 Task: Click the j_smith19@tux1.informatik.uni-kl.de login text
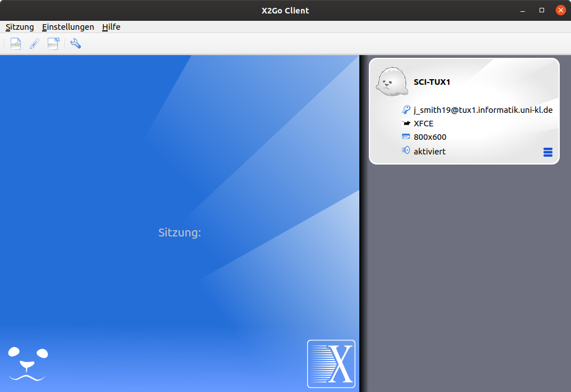tap(483, 111)
